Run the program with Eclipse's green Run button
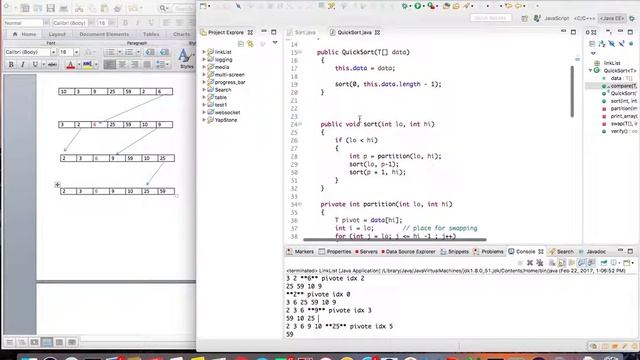The height and width of the screenshot is (360, 640). tap(418, 6)
